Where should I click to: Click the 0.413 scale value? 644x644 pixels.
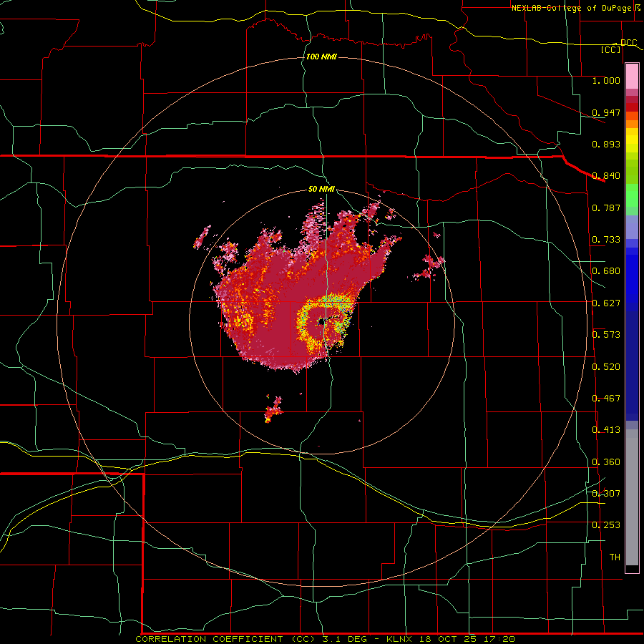pos(606,430)
